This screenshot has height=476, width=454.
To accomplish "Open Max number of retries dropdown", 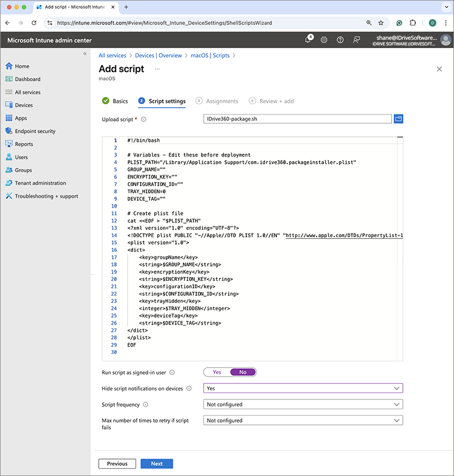I will [303, 420].
